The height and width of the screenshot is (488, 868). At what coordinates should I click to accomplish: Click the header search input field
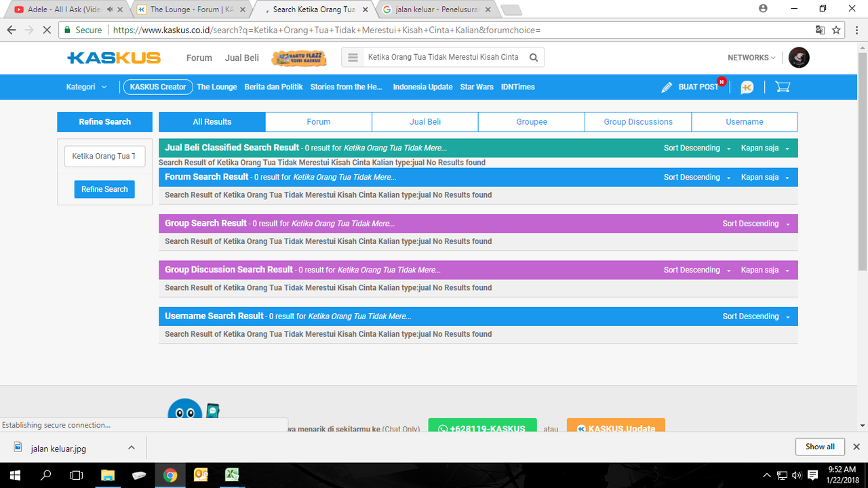pos(443,58)
